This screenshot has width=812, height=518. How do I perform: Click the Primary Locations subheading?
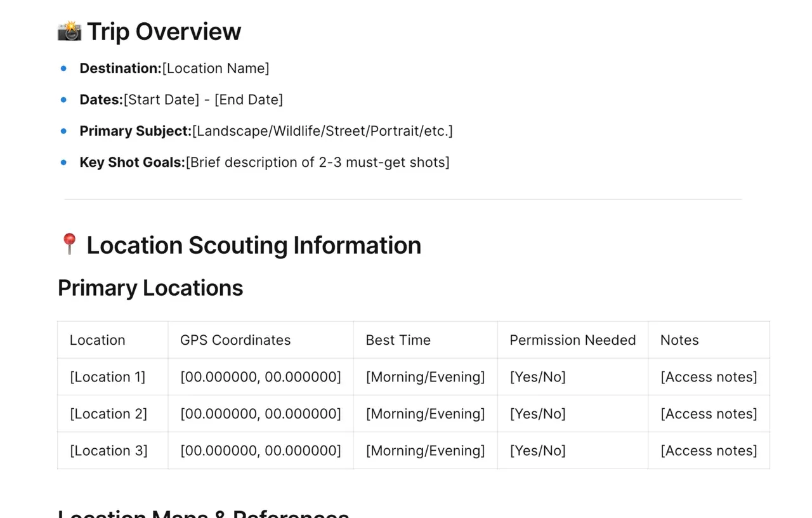coord(150,288)
